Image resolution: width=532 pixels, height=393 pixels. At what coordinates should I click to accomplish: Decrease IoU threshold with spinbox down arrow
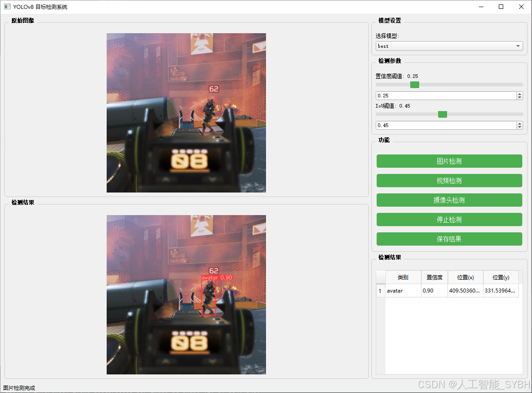(x=520, y=127)
